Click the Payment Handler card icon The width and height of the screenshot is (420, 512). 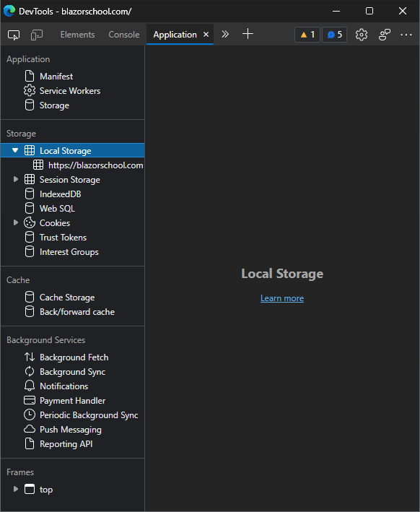click(30, 400)
